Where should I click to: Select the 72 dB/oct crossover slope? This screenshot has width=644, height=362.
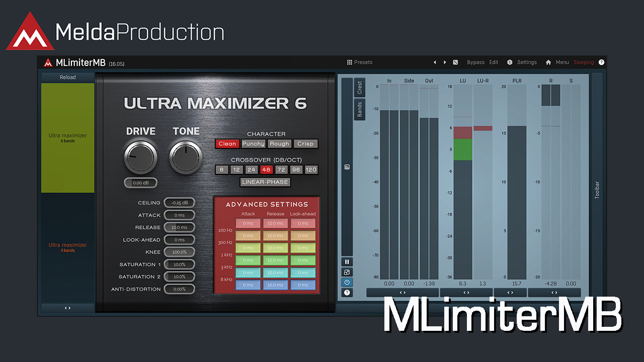tap(281, 169)
